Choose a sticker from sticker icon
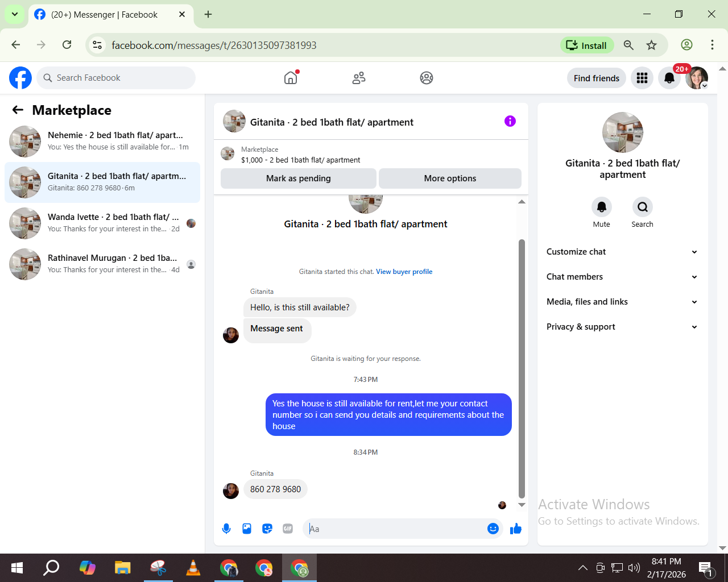This screenshot has width=728, height=582. tap(267, 529)
